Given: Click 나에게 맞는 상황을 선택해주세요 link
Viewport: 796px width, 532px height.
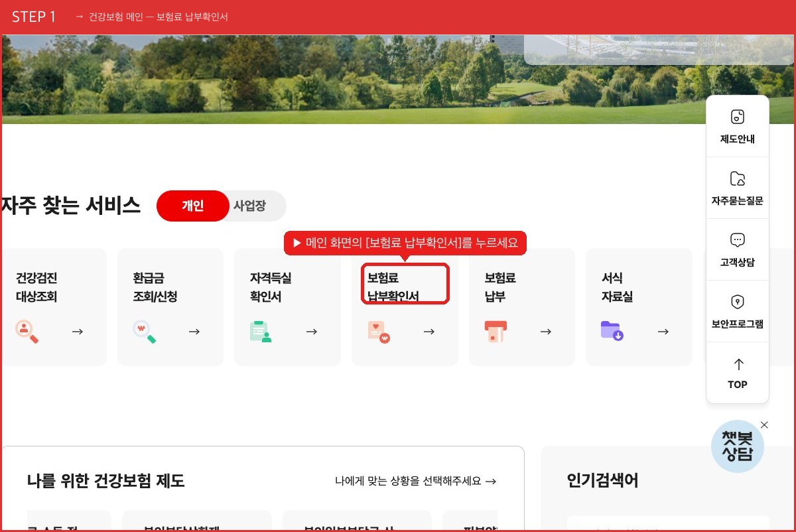Looking at the screenshot, I should (x=416, y=481).
